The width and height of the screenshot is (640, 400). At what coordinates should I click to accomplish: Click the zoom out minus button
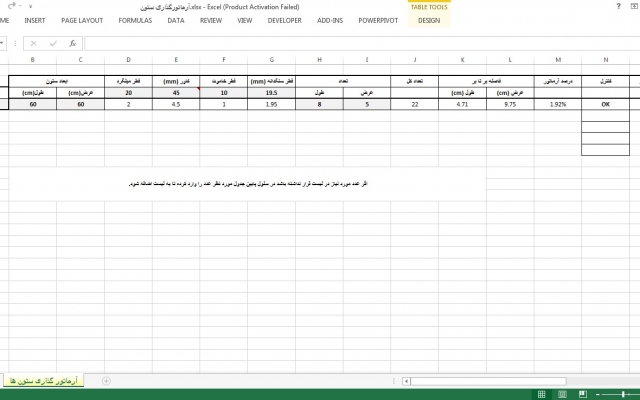tap(598, 394)
